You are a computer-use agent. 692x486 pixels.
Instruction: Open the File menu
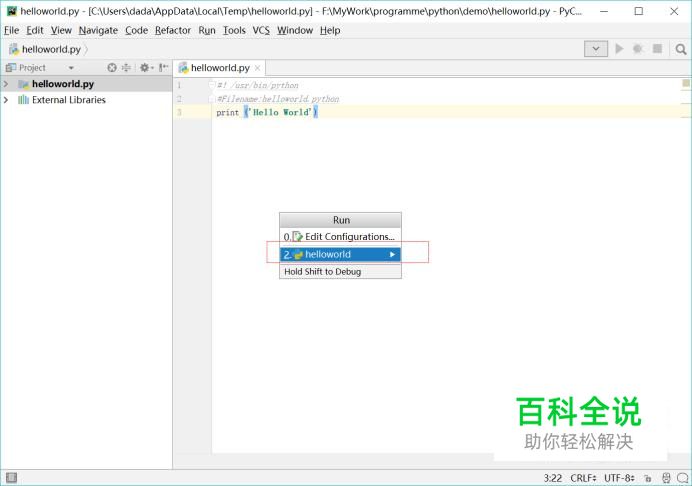click(11, 30)
